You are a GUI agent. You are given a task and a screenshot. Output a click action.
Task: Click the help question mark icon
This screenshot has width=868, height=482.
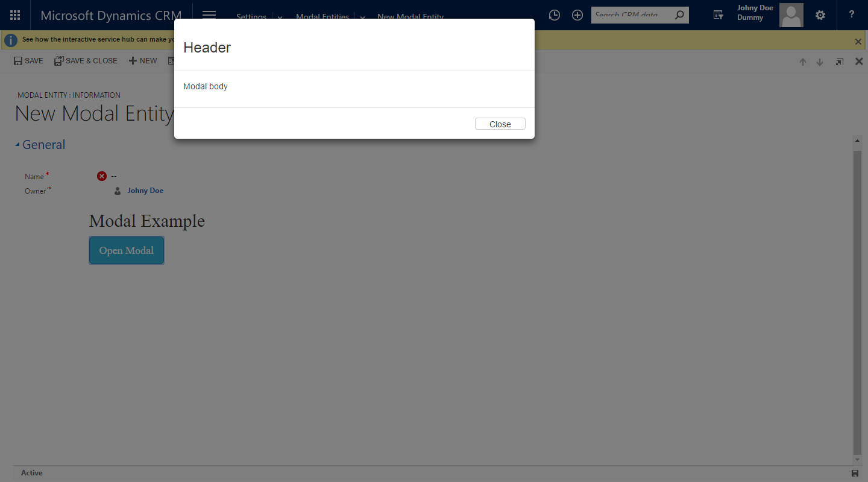click(x=852, y=15)
